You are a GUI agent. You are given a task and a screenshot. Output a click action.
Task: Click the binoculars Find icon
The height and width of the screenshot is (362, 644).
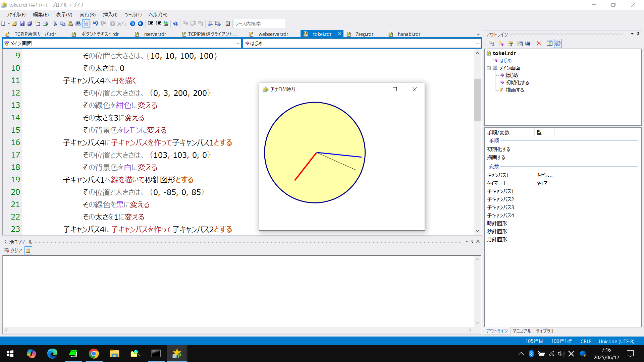[78, 23]
